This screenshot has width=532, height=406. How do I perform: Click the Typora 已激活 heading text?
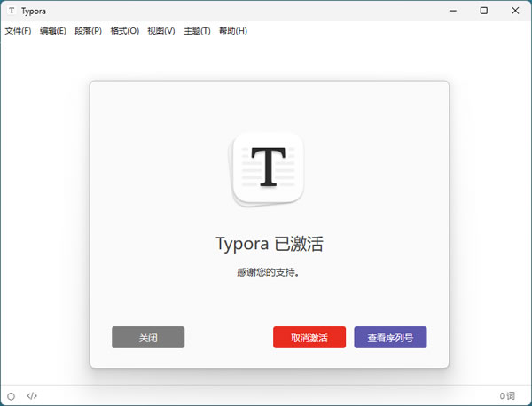[x=270, y=244]
